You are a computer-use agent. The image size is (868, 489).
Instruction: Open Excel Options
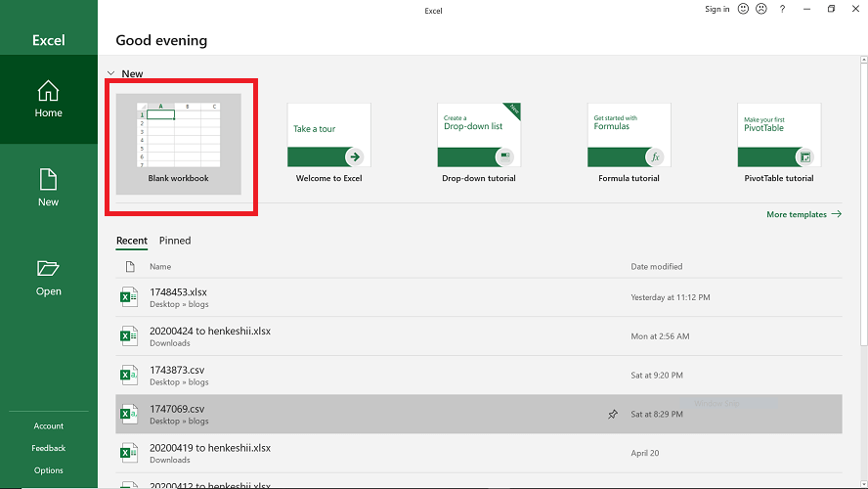[49, 470]
